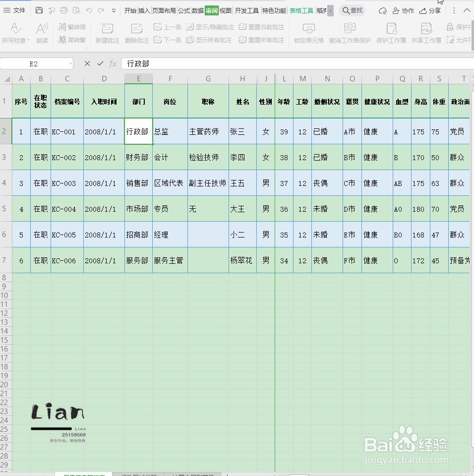Open the 文件 menu

14,10
